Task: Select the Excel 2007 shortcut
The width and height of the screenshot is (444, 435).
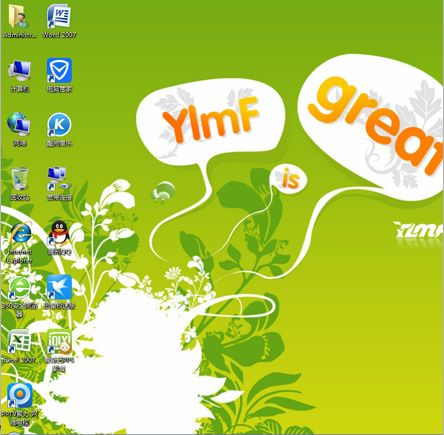Action: click(19, 342)
